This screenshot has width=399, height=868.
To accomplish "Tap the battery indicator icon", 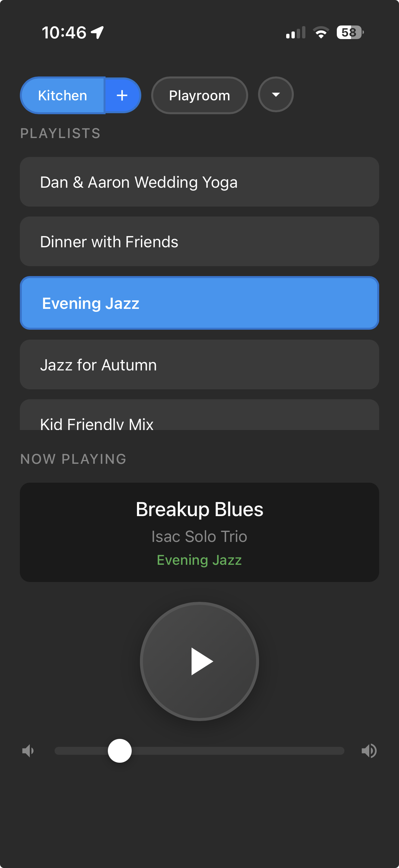I will pyautogui.click(x=350, y=33).
